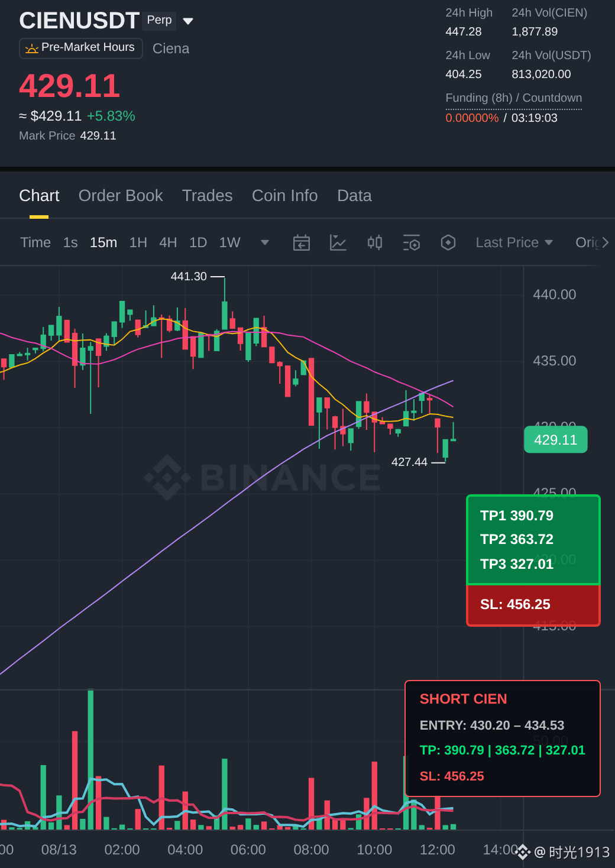615x868 pixels.
Task: Select the 4H interval
Action: [x=168, y=242]
